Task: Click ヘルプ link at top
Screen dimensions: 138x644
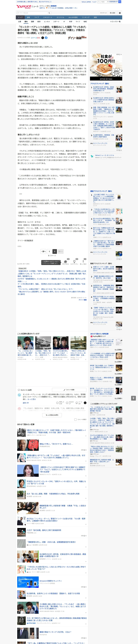Action: 94,2
